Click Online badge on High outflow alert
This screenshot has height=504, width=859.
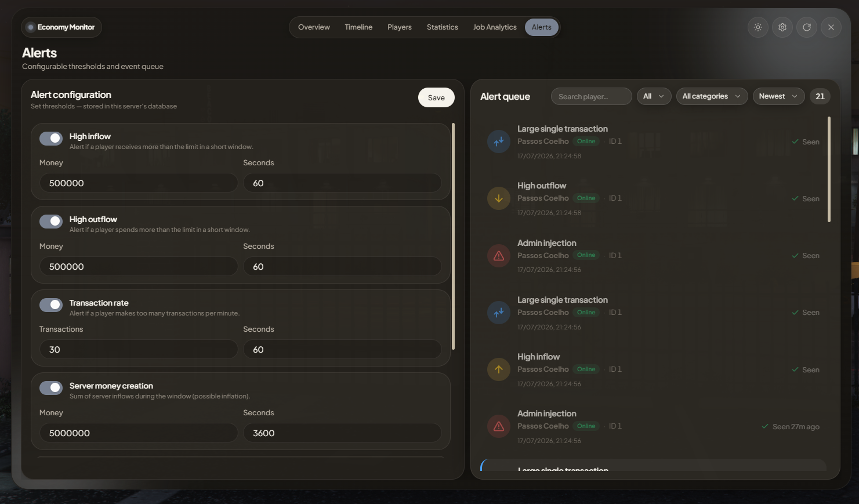point(586,198)
